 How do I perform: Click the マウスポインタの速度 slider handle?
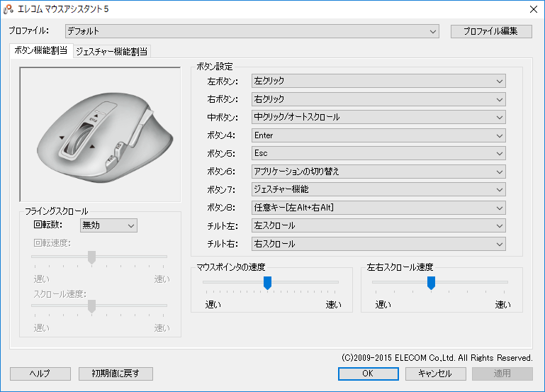tap(267, 283)
